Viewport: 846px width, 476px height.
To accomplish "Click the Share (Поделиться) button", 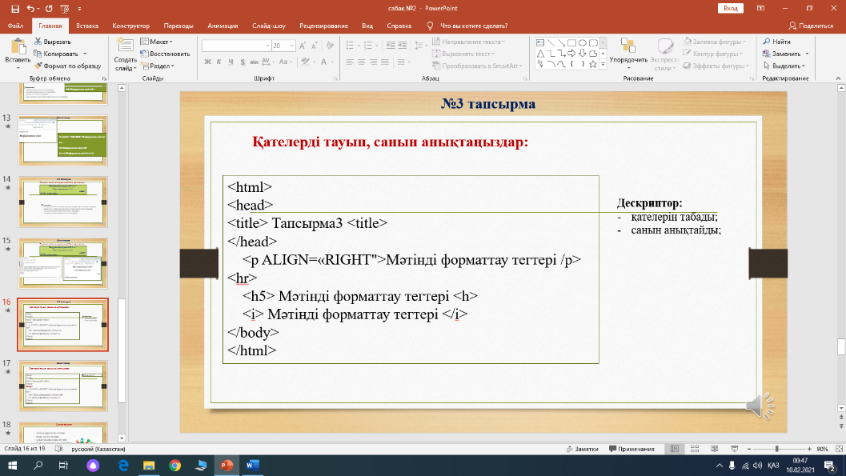I will tap(815, 26).
